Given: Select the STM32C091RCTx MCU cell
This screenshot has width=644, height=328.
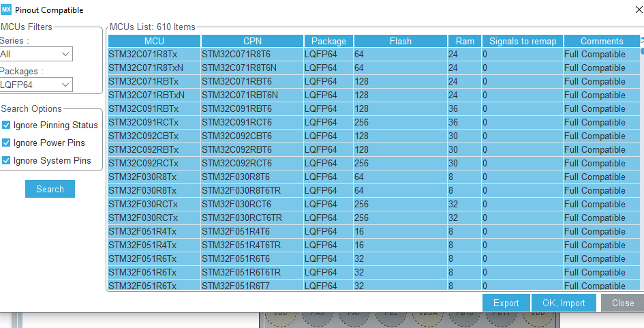Looking at the screenshot, I should [155, 123].
